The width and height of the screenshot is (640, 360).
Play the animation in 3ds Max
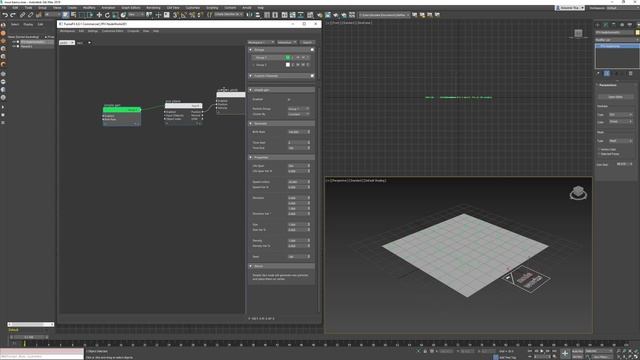542,351
